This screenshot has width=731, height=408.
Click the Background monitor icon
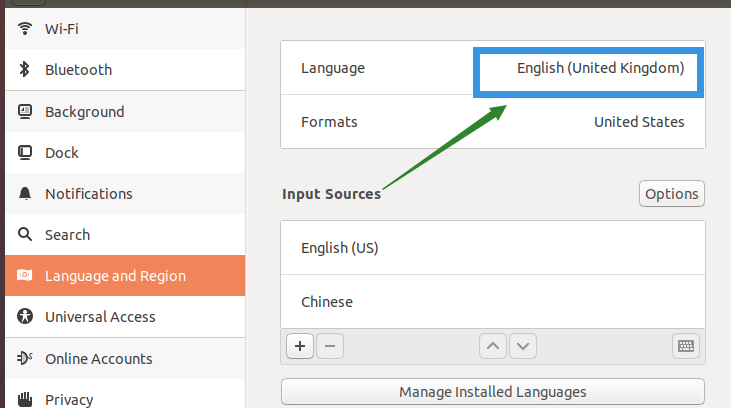coord(25,112)
